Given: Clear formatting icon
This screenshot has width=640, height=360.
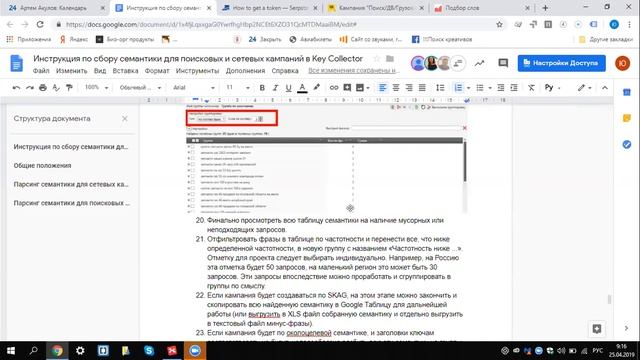Looking at the screenshot, I should point(531,88).
